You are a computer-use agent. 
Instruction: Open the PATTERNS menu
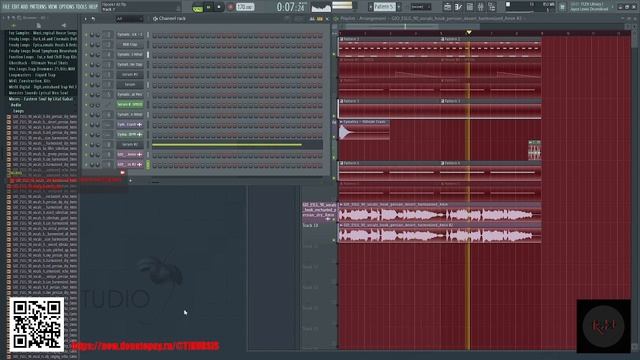point(38,7)
